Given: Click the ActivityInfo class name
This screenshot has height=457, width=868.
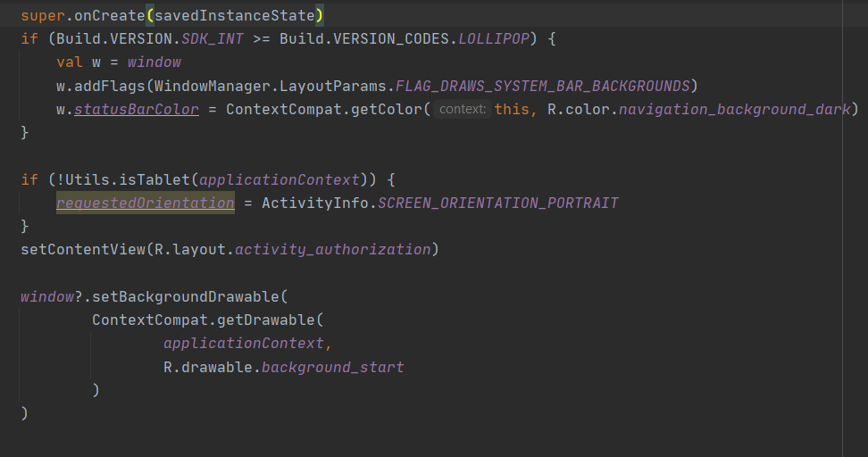Looking at the screenshot, I should [x=315, y=203].
